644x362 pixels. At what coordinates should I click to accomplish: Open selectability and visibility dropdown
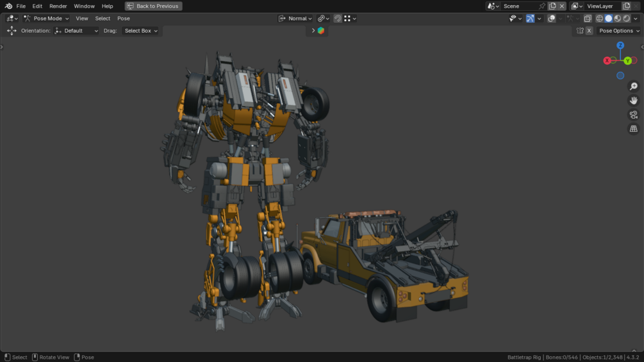pos(515,19)
